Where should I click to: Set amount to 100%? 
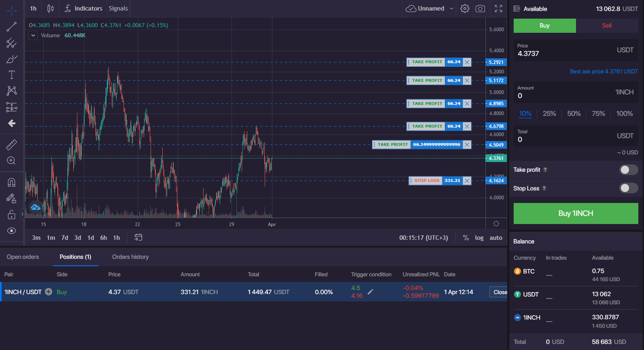tap(625, 114)
